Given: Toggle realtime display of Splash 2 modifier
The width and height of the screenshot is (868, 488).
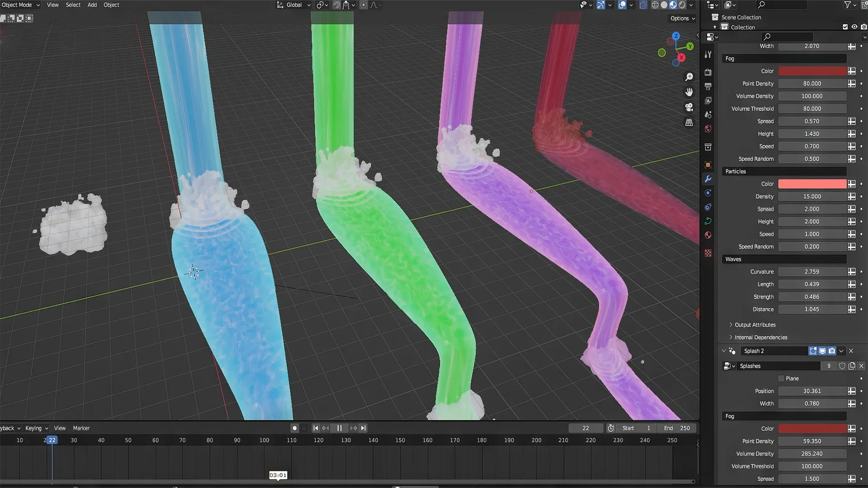Looking at the screenshot, I should pos(822,351).
